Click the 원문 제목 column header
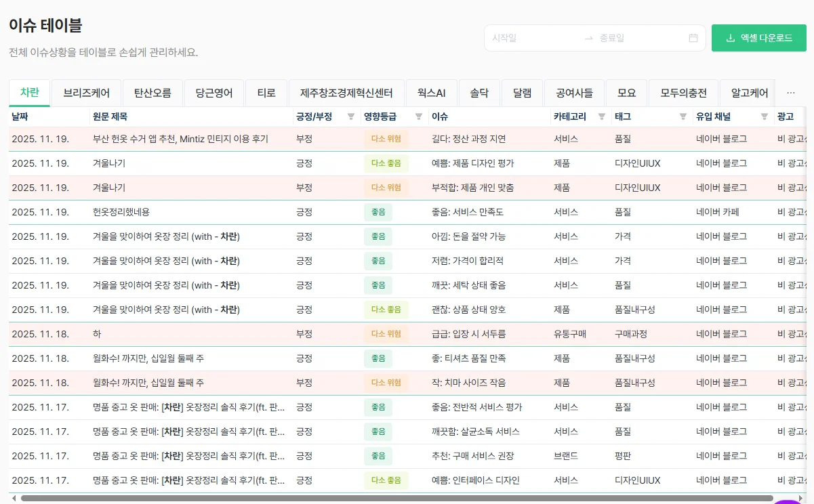Image resolution: width=814 pixels, height=504 pixels. pos(190,117)
